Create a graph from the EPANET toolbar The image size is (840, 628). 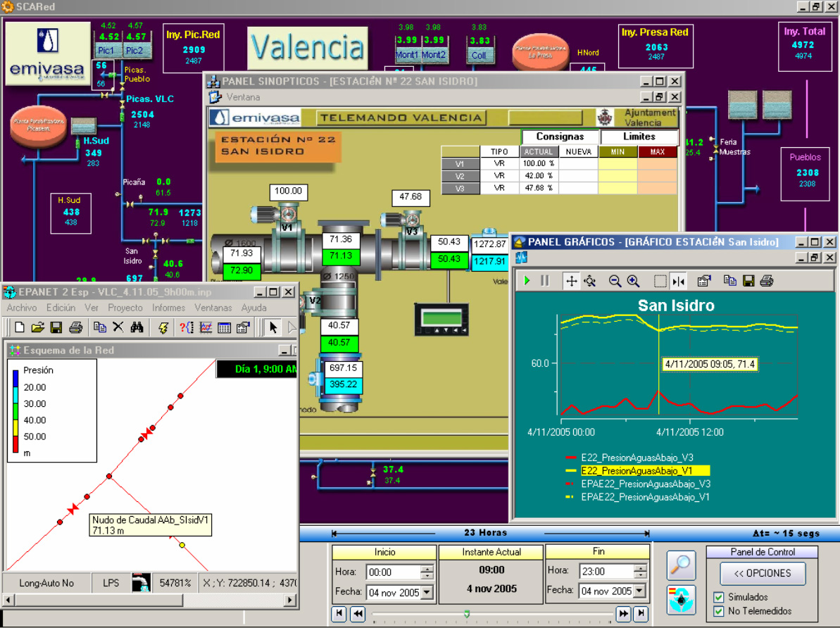206,327
